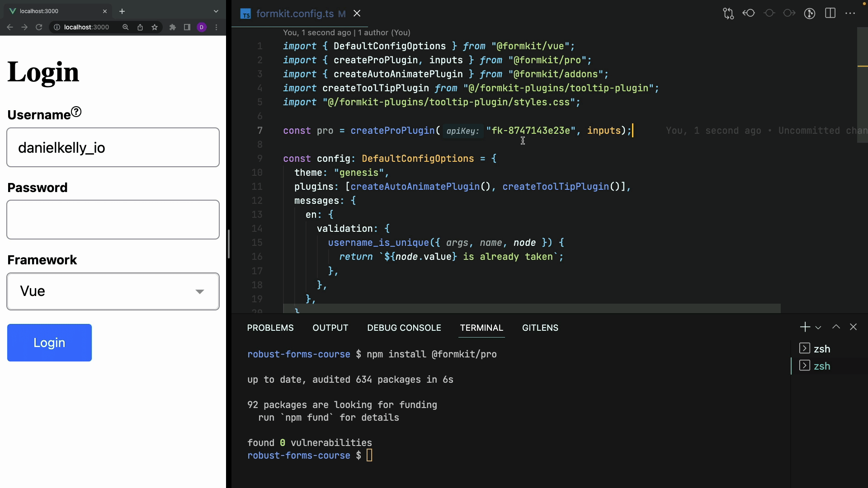Select the first zsh terminal

(x=830, y=349)
